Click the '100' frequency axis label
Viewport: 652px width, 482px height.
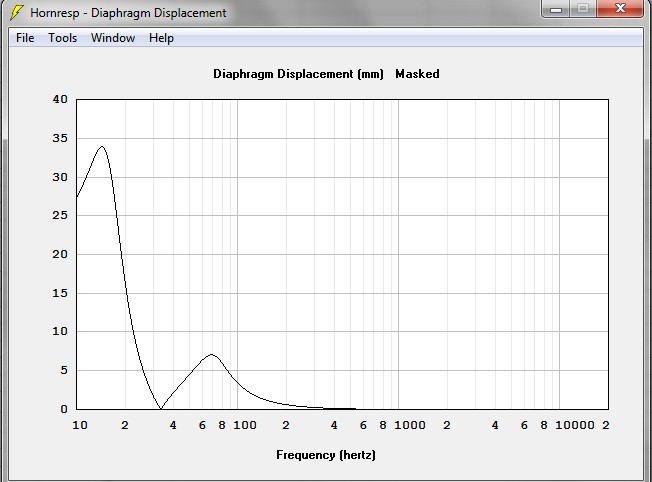point(245,425)
